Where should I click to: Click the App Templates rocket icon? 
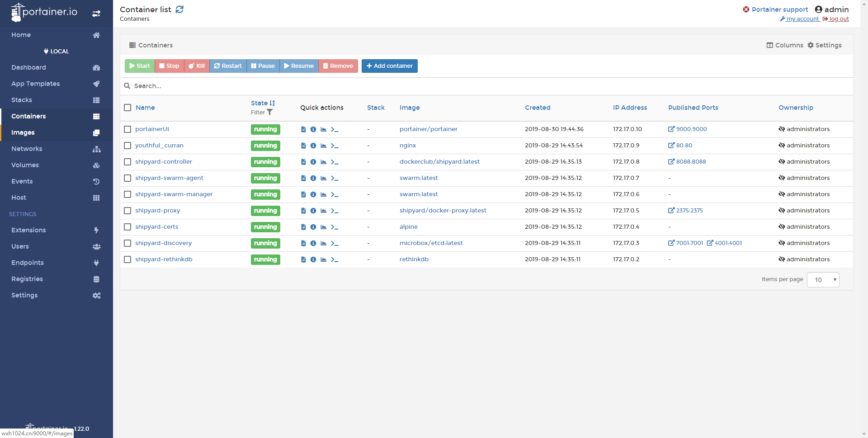(x=96, y=84)
